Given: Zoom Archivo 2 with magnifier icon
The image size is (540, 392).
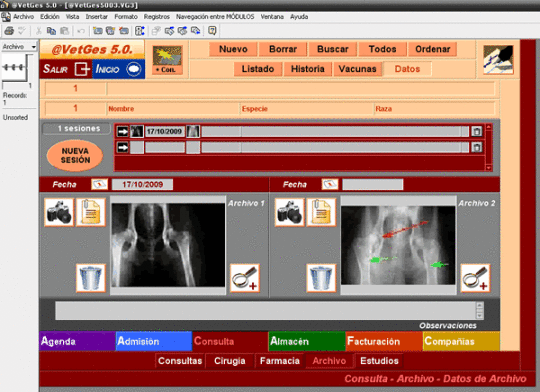Looking at the screenshot, I should click(x=475, y=278).
